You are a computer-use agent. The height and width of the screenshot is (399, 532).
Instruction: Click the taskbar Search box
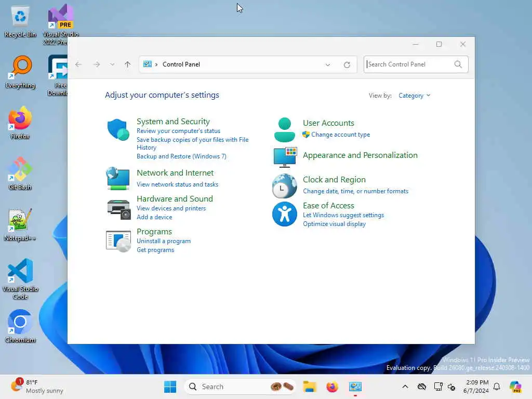(x=240, y=387)
